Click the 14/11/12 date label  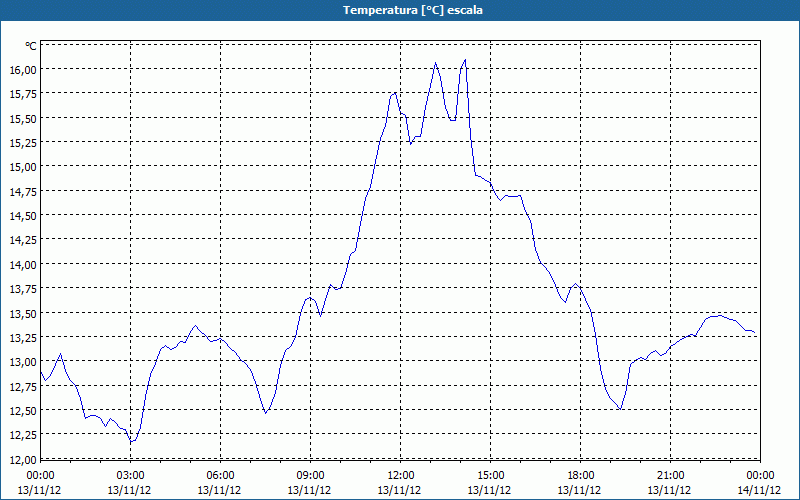coord(759,490)
